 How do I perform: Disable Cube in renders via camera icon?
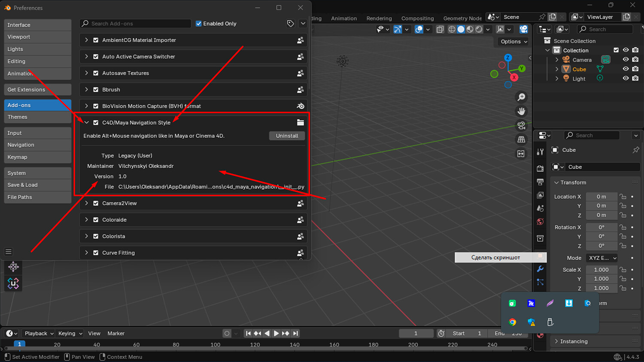click(635, 69)
